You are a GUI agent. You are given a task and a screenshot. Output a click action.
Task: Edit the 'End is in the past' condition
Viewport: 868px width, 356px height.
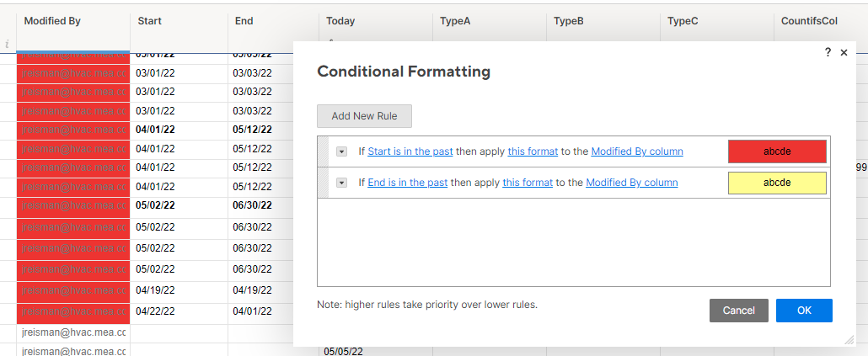[x=407, y=182]
